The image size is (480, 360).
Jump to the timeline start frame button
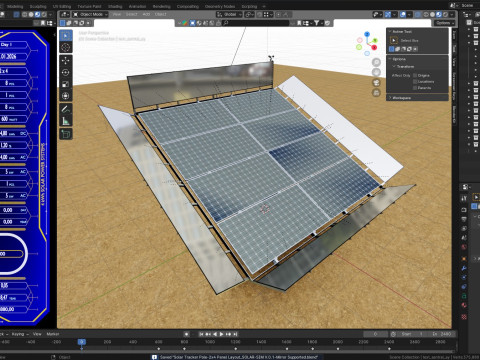point(201,334)
